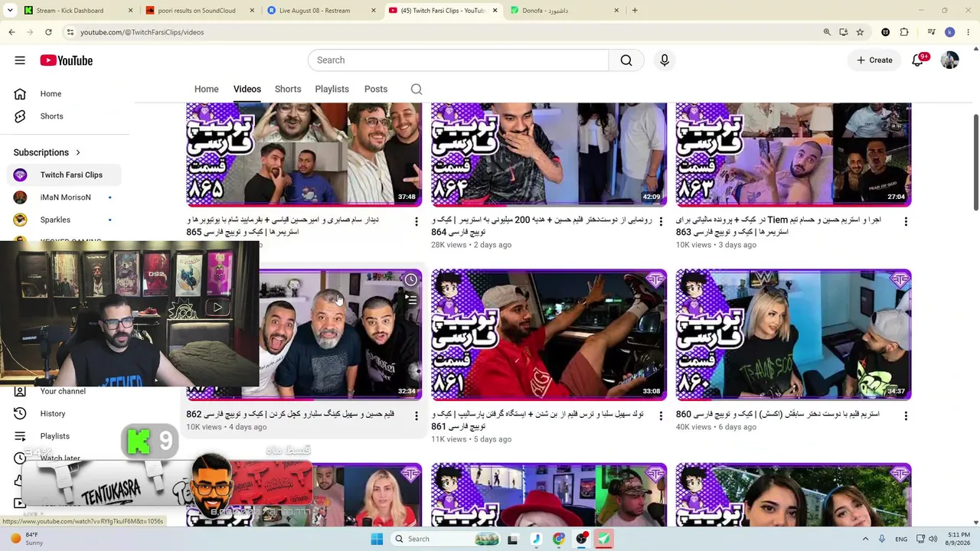Screen dimensions: 980x551
Task: Open the channel Playlists tab
Action: click(x=332, y=90)
